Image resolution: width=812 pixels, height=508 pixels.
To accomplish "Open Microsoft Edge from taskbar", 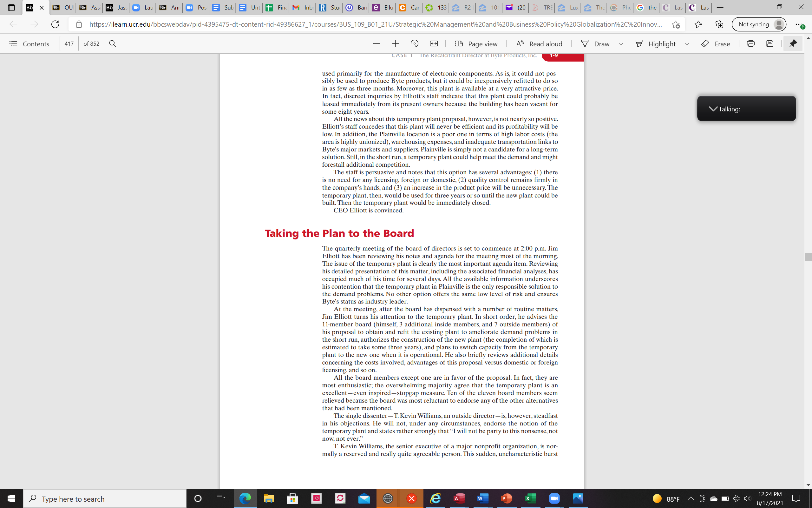I will click(245, 498).
